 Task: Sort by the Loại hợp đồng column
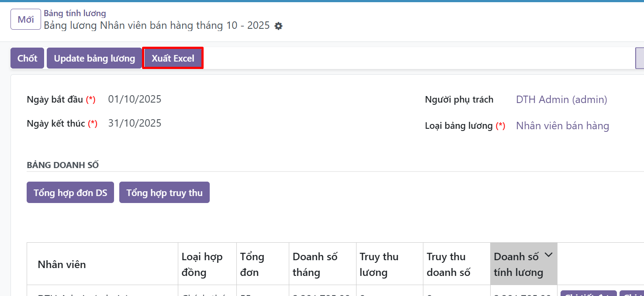click(202, 265)
